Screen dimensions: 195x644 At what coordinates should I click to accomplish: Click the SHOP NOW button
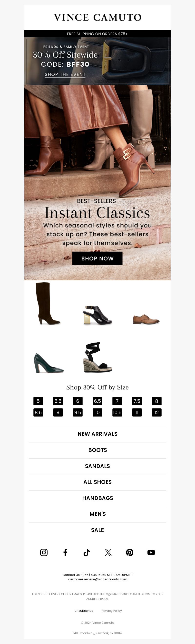pyautogui.click(x=97, y=258)
